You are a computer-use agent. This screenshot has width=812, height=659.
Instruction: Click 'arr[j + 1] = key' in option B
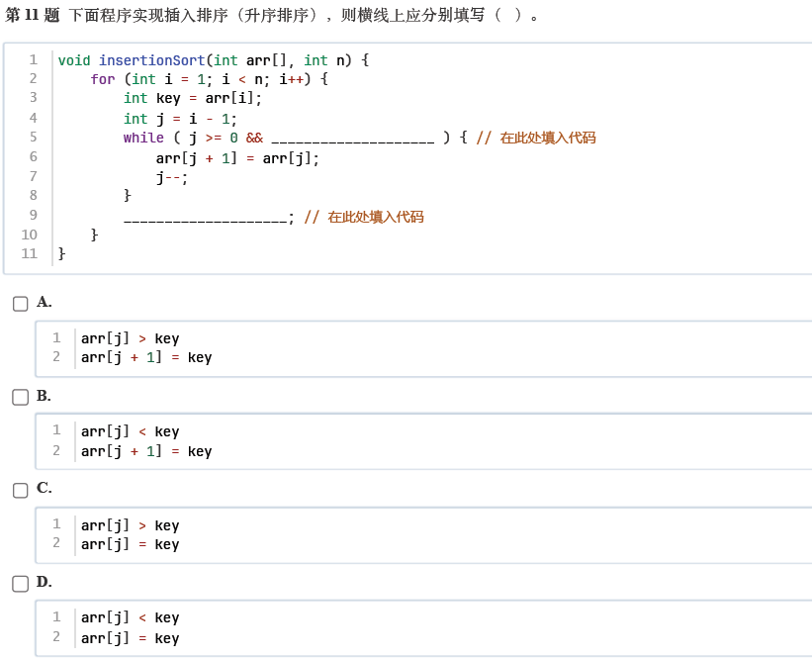[146, 451]
